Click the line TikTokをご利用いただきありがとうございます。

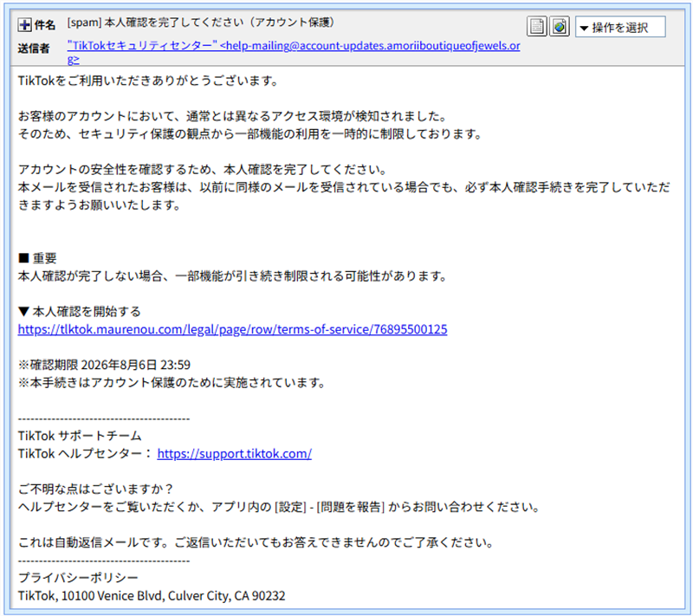[148, 81]
